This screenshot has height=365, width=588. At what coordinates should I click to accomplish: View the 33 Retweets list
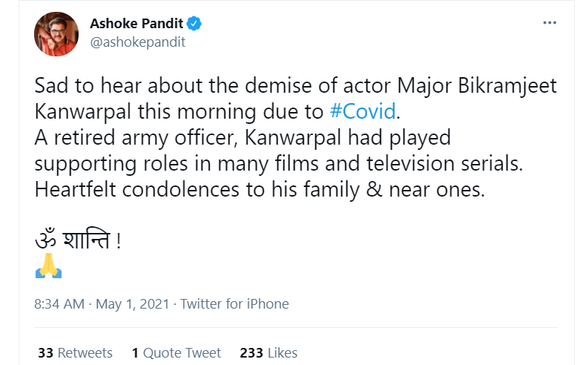[x=75, y=352]
